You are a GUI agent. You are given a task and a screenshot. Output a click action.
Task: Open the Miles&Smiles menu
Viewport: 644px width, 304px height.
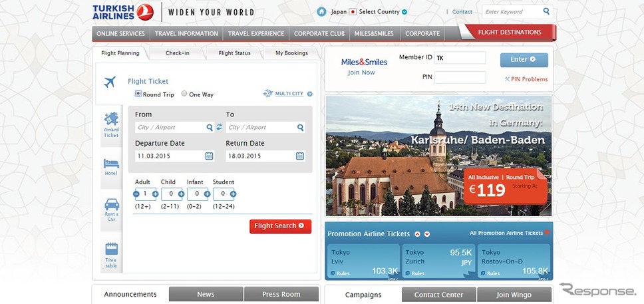tap(374, 34)
